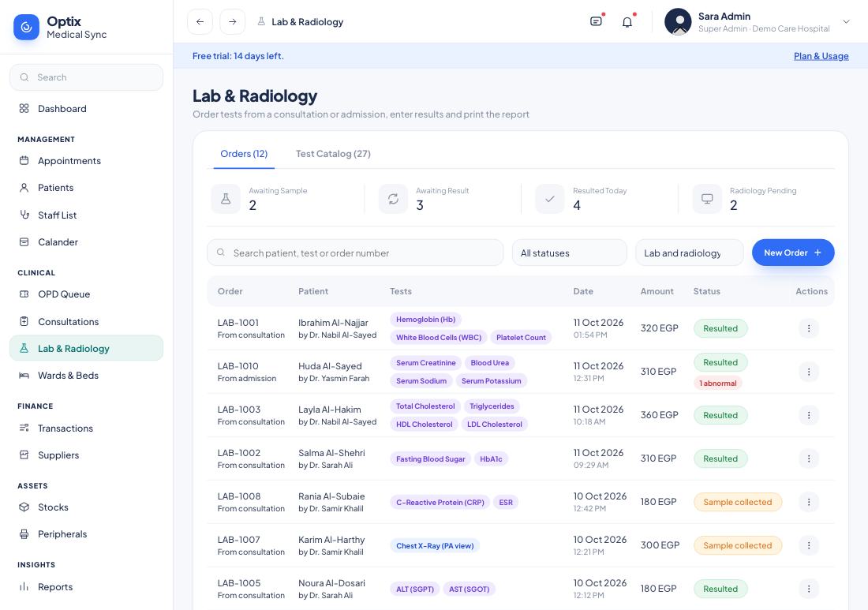Image resolution: width=868 pixels, height=610 pixels.
Task: Go to Appointments in the sidebar
Action: point(86,160)
